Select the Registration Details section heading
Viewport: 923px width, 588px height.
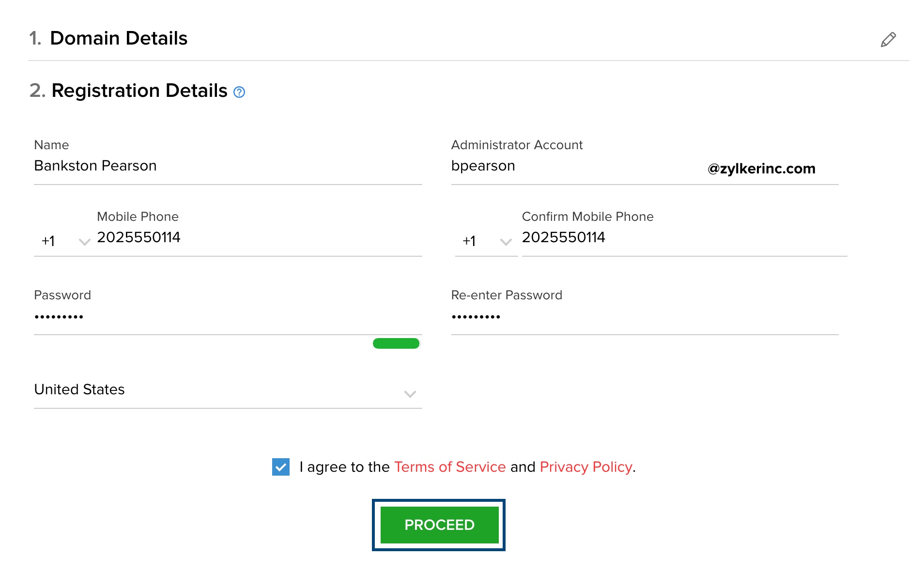(x=139, y=91)
